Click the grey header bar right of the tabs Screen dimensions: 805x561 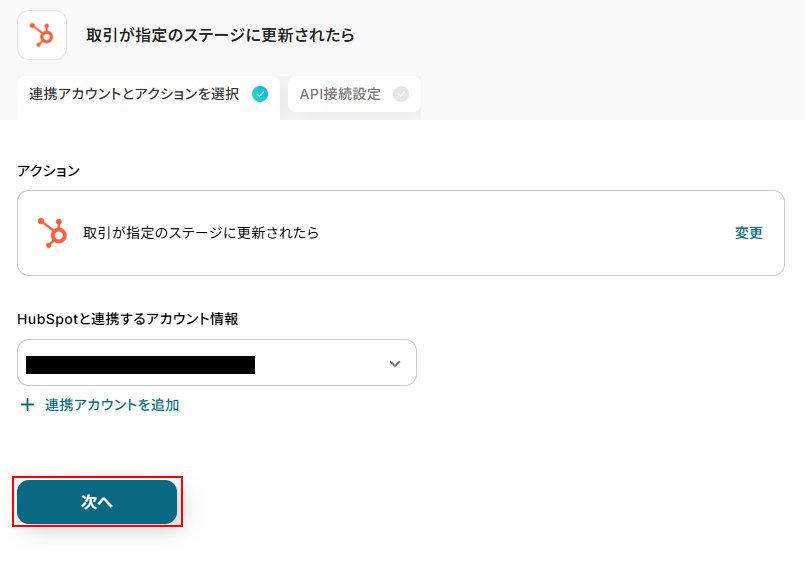pyautogui.click(x=610, y=95)
